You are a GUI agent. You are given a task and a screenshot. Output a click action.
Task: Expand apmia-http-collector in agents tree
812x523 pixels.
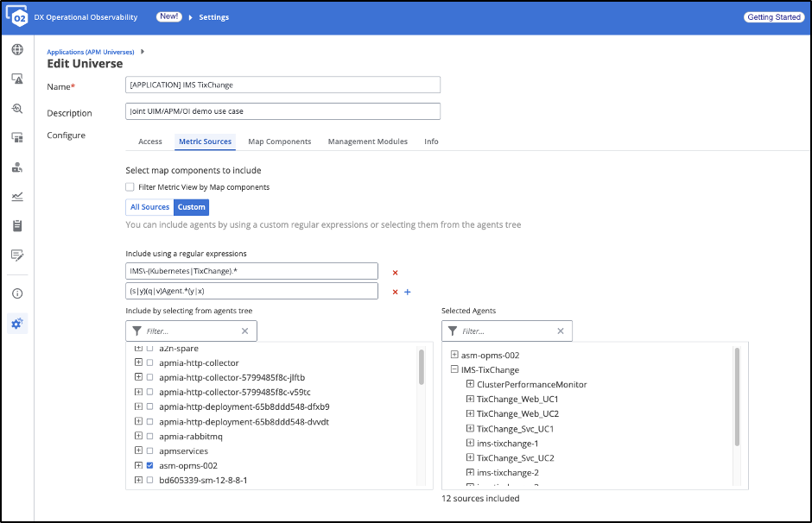(x=138, y=362)
